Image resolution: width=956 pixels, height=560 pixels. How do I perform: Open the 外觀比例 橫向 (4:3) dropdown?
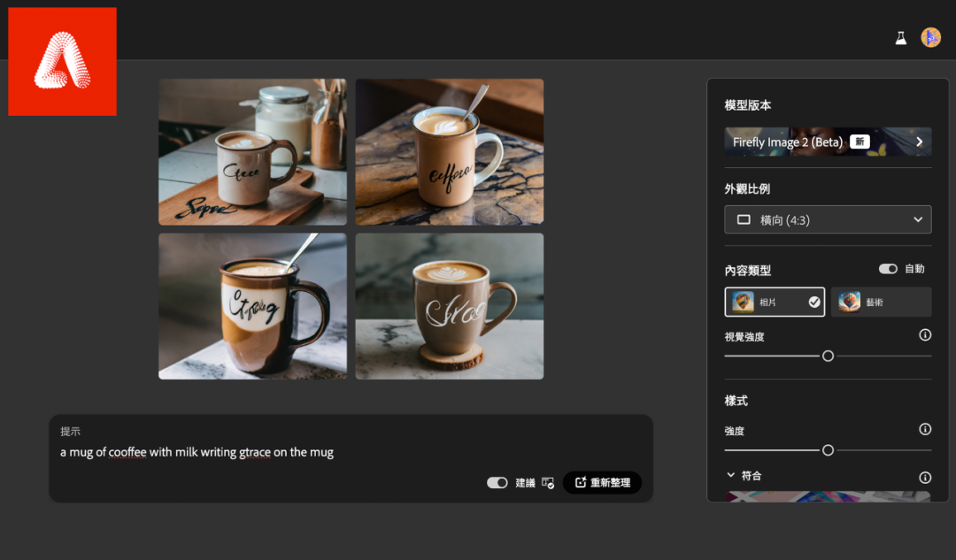coord(828,219)
